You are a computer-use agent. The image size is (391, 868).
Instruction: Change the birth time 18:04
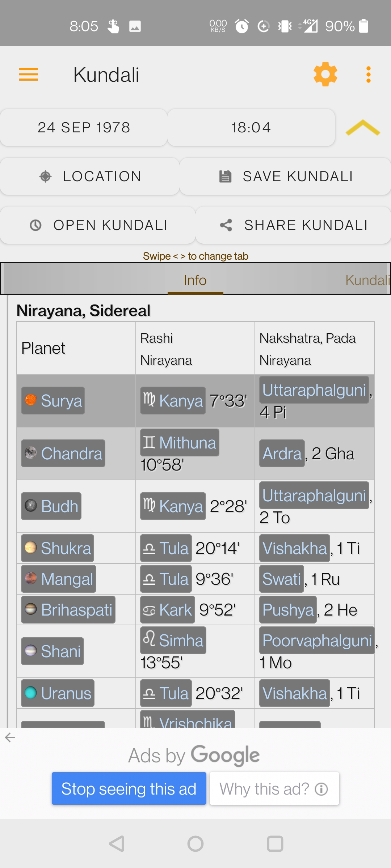click(x=251, y=128)
